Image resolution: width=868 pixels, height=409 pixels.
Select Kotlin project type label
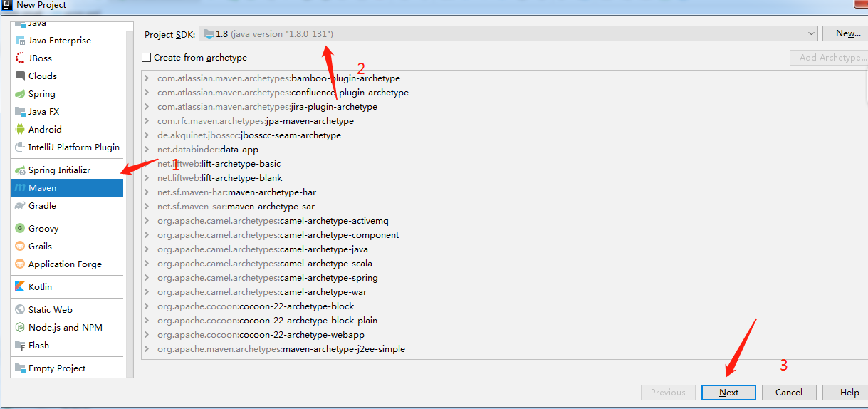tap(41, 287)
